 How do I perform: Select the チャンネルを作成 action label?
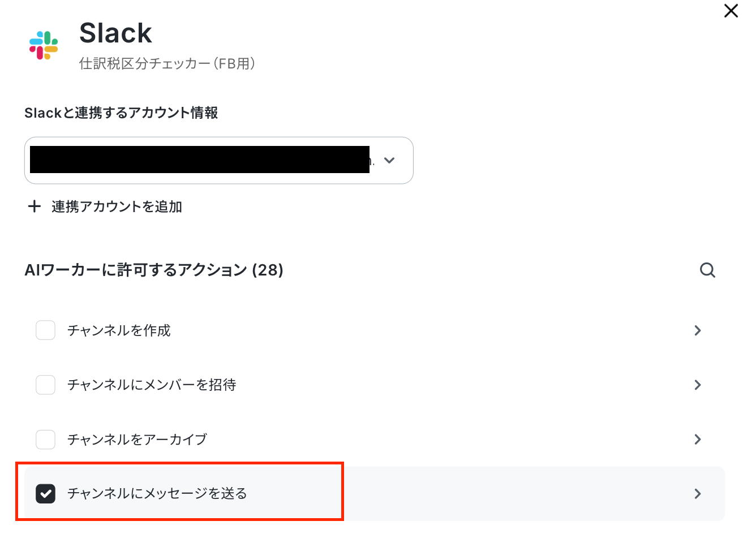119,330
